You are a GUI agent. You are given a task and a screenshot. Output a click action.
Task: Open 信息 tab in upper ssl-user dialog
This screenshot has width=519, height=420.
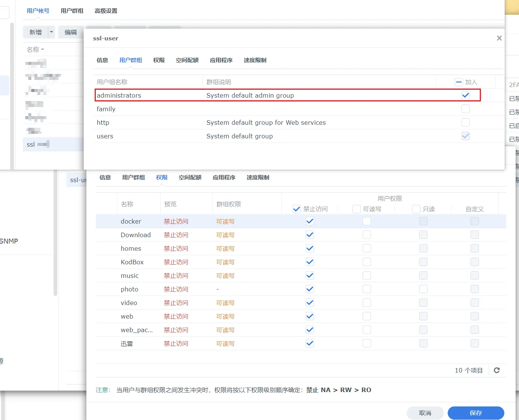pyautogui.click(x=102, y=60)
